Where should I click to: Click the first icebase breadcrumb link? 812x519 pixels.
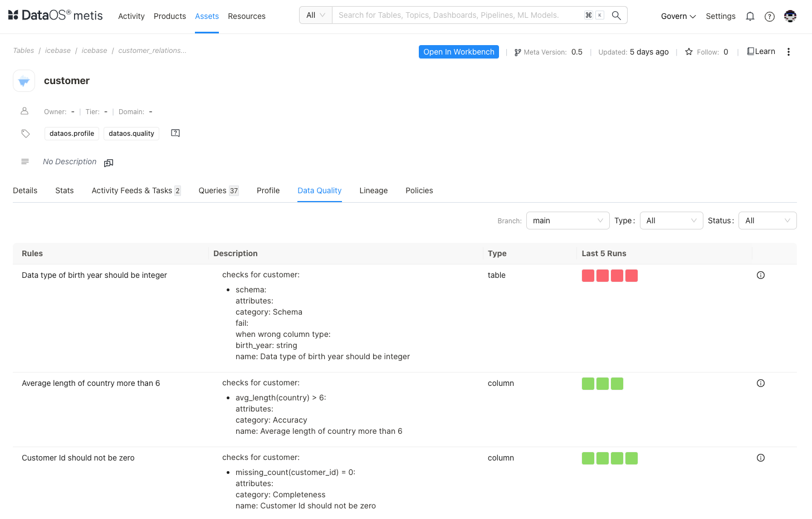(58, 51)
